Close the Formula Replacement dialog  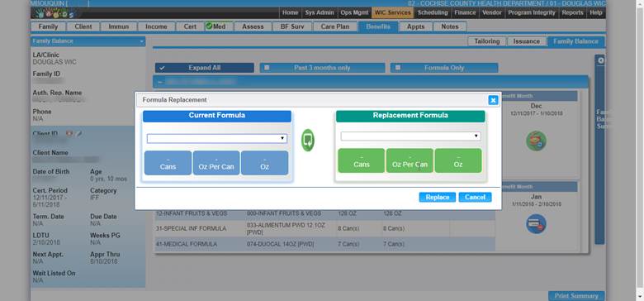(x=493, y=100)
